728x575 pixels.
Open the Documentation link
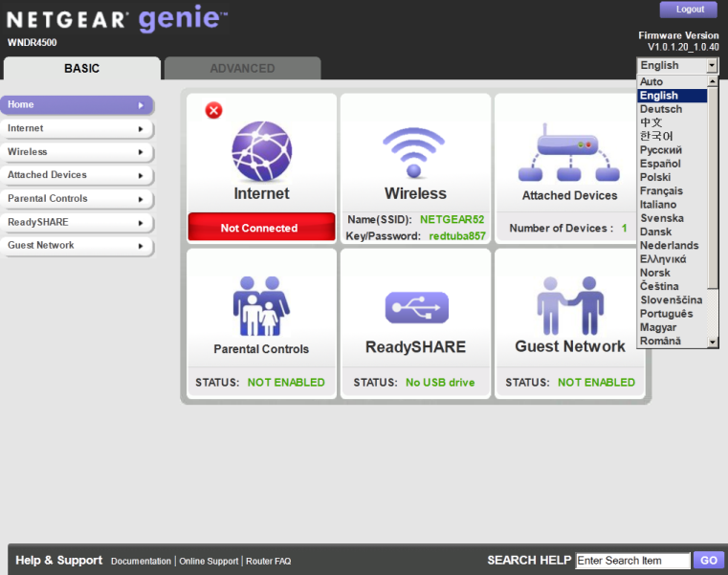(x=141, y=561)
